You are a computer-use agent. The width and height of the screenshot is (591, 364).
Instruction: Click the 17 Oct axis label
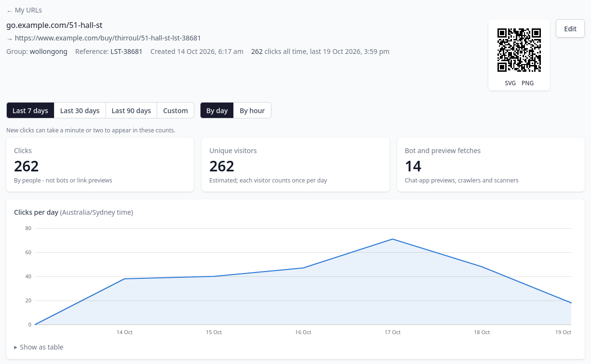point(392,332)
